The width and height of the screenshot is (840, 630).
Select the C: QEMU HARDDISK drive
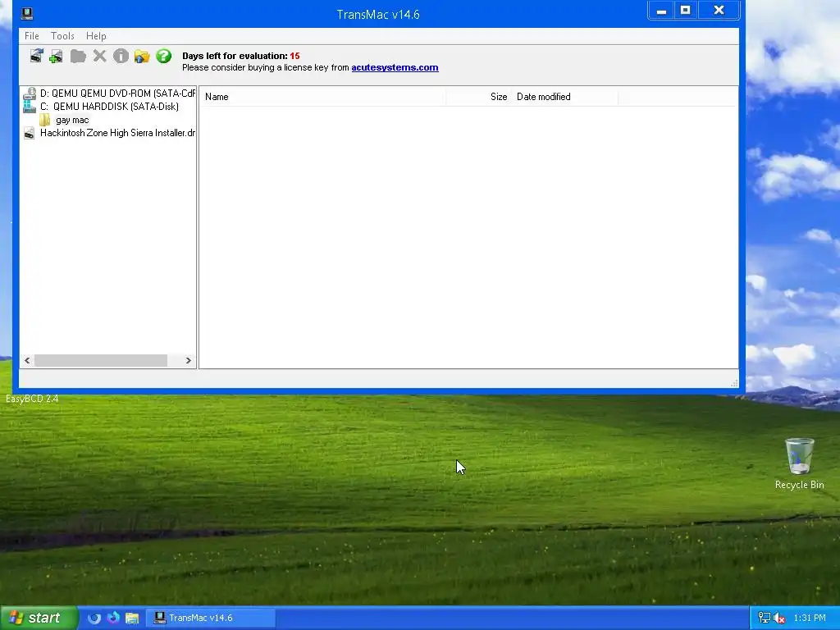pyautogui.click(x=101, y=107)
